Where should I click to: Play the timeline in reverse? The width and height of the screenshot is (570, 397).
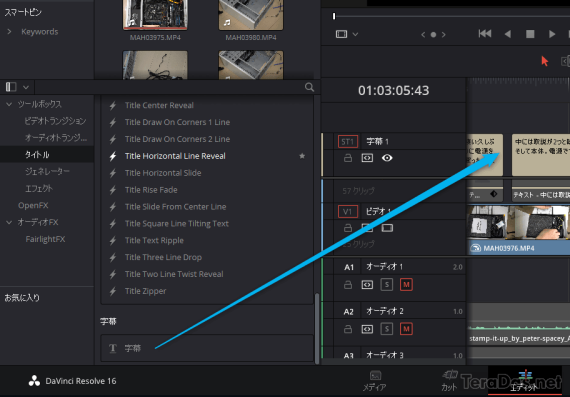point(508,34)
